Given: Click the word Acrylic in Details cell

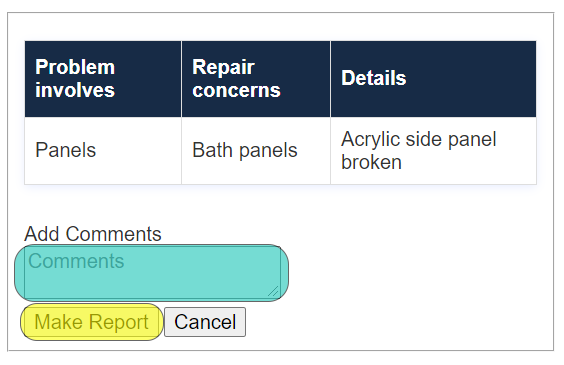Looking at the screenshot, I should [x=370, y=140].
